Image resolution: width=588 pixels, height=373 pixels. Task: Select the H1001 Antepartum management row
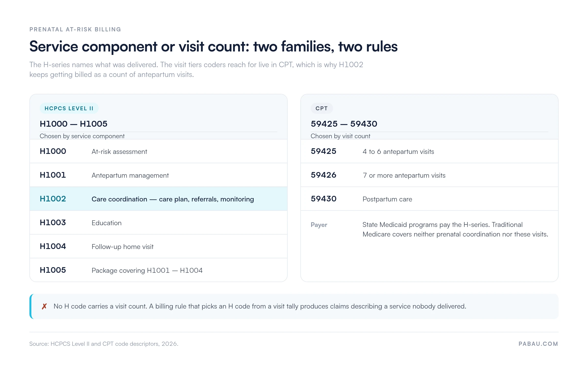tap(159, 175)
